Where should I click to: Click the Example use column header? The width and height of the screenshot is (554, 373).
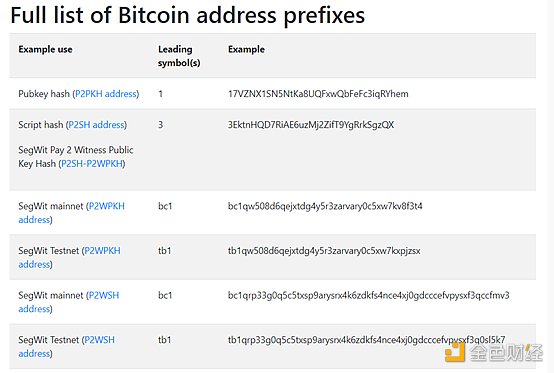coord(45,49)
